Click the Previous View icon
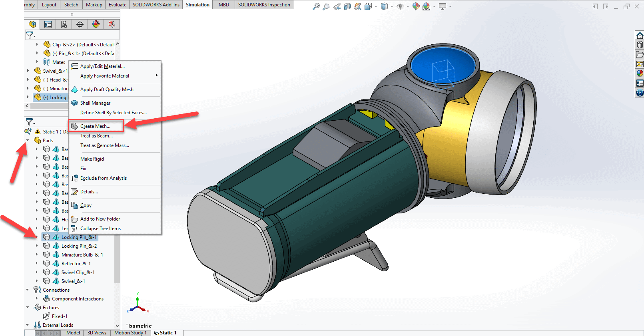The height and width of the screenshot is (336, 644). tap(337, 6)
